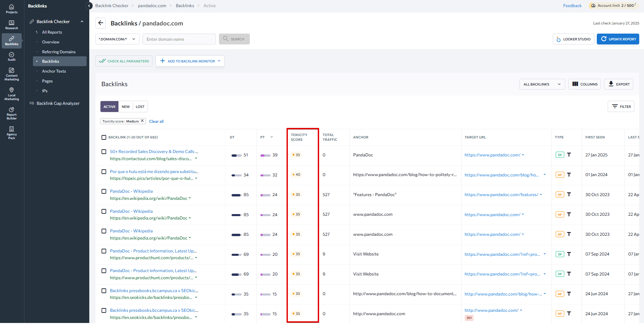Check the 50+ Recorded Sales Discovery row

(x=104, y=152)
